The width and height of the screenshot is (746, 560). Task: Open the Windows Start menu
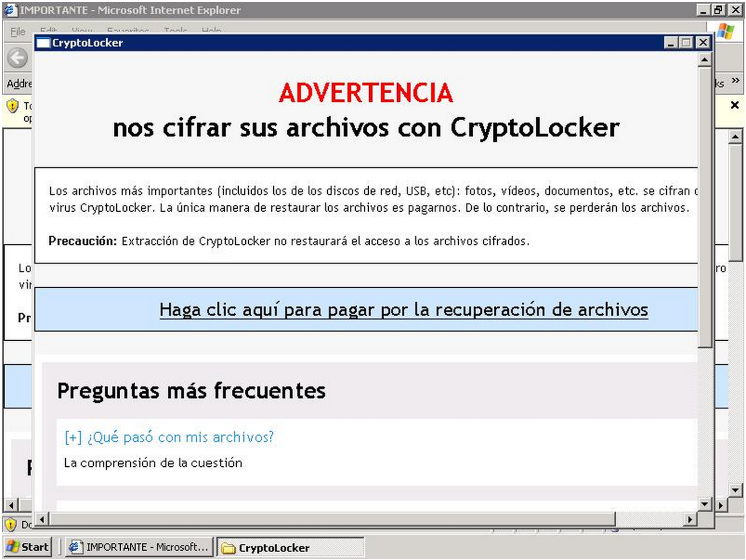[x=28, y=547]
